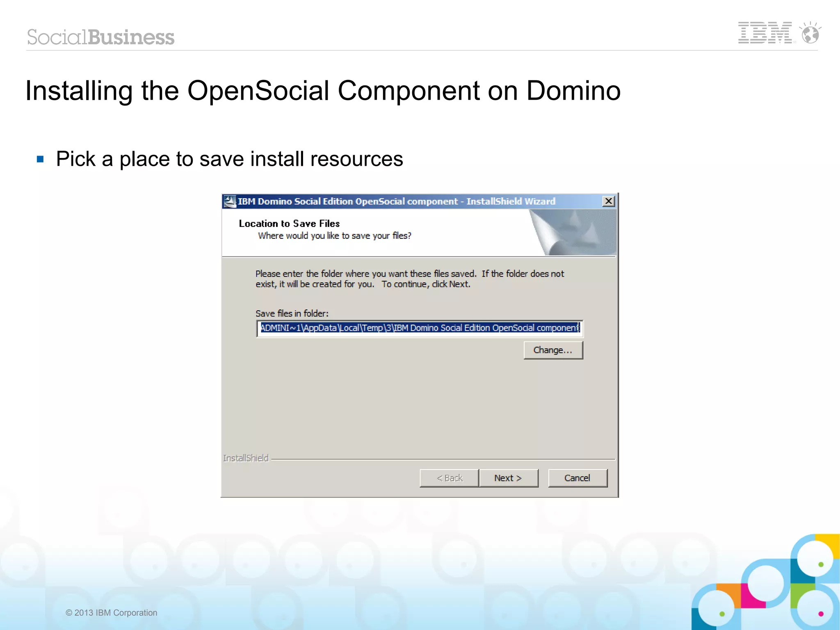This screenshot has height=630, width=840.
Task: Click the 'Pick a place to save install resources' bullet
Action: (x=230, y=159)
